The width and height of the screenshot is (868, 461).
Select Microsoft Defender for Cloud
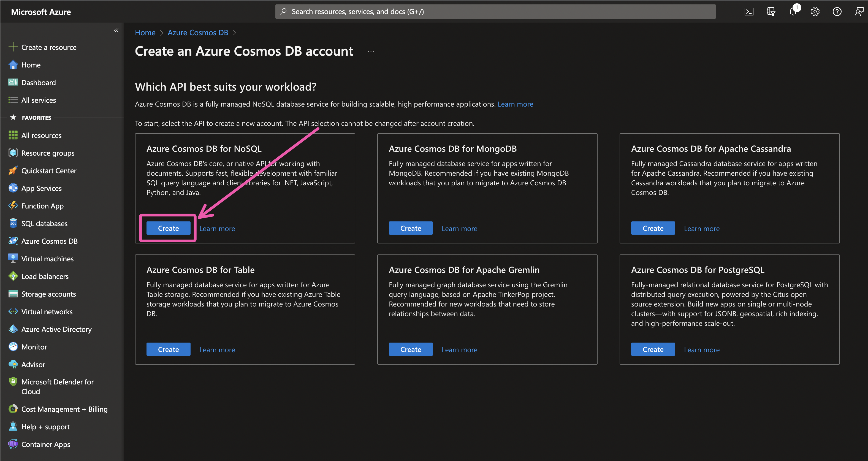[57, 386]
